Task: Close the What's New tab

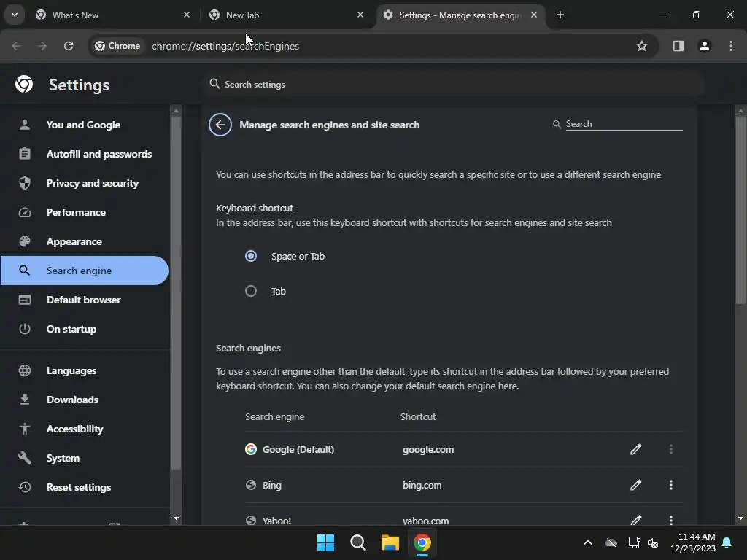Action: pyautogui.click(x=187, y=15)
